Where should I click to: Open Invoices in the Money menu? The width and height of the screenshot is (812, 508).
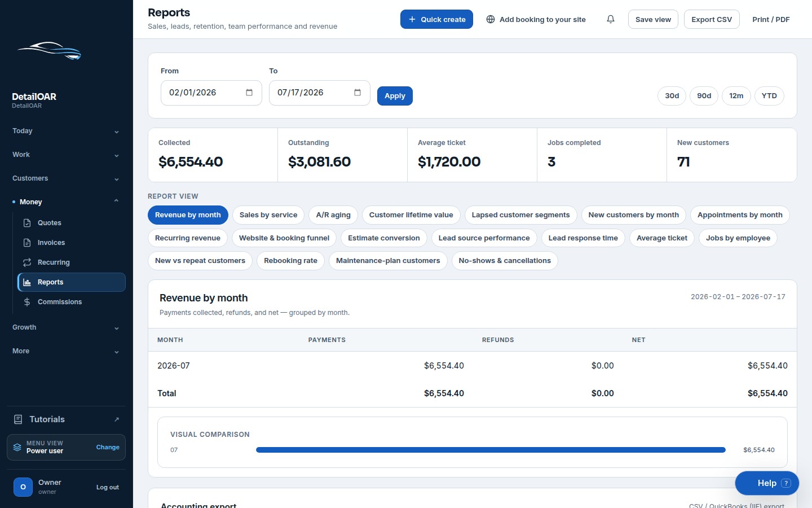72,243
